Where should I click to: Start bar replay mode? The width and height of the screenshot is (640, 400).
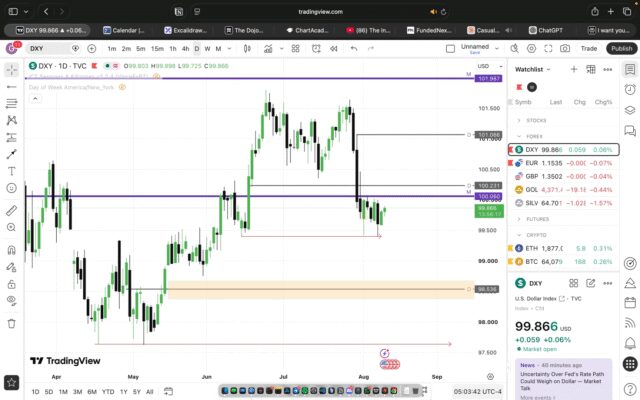(x=333, y=49)
